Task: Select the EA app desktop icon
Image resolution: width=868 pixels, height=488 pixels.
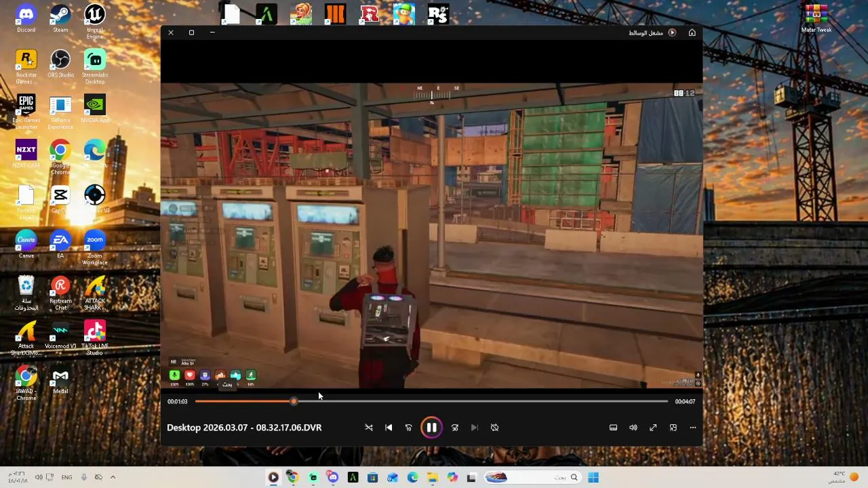Action: (60, 245)
